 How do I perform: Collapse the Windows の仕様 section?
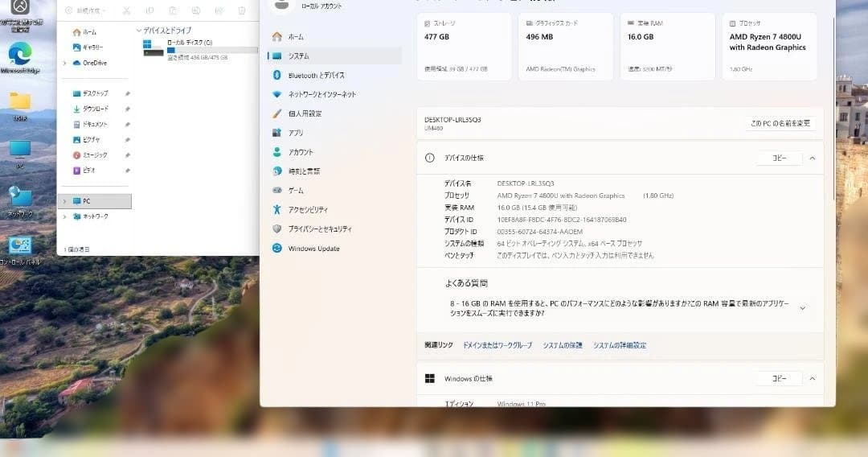[x=812, y=379]
